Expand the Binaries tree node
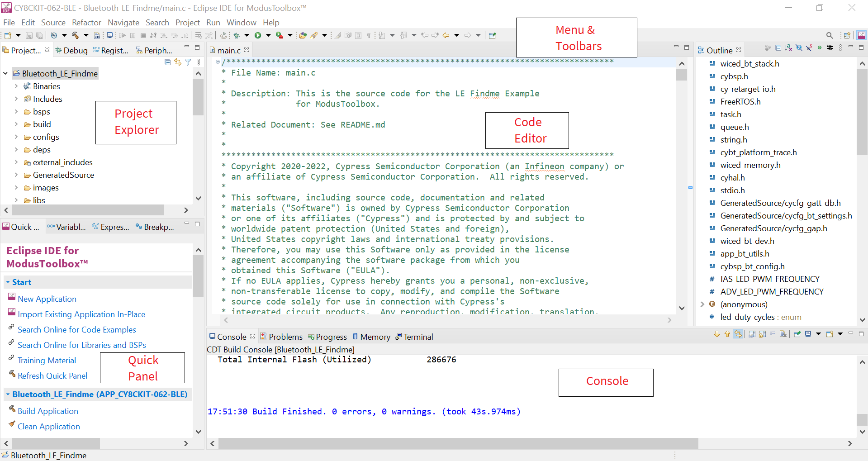 [16, 86]
